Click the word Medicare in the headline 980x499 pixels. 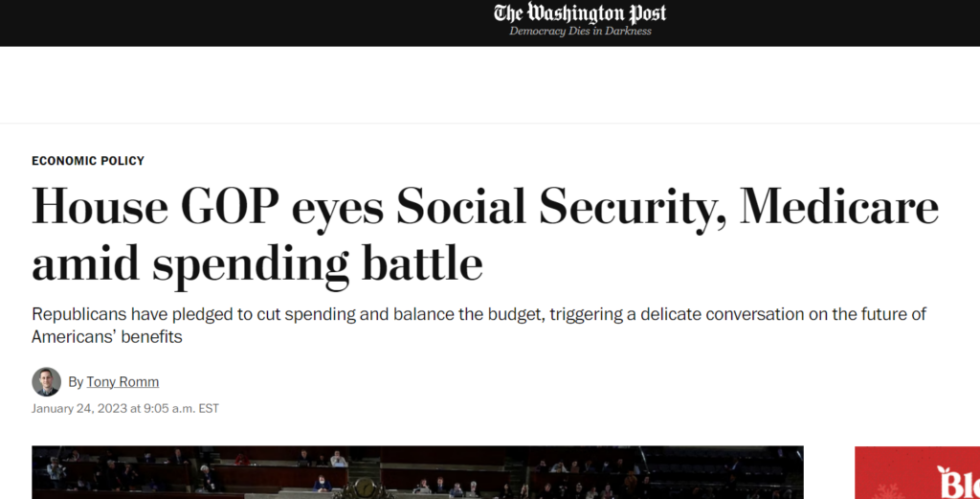838,206
